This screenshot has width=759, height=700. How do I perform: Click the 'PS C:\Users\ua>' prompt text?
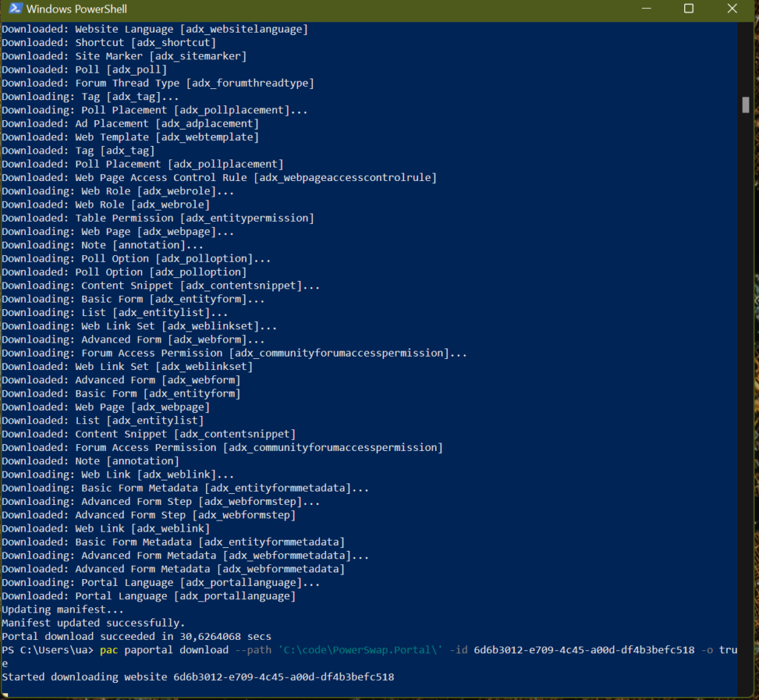(x=47, y=650)
